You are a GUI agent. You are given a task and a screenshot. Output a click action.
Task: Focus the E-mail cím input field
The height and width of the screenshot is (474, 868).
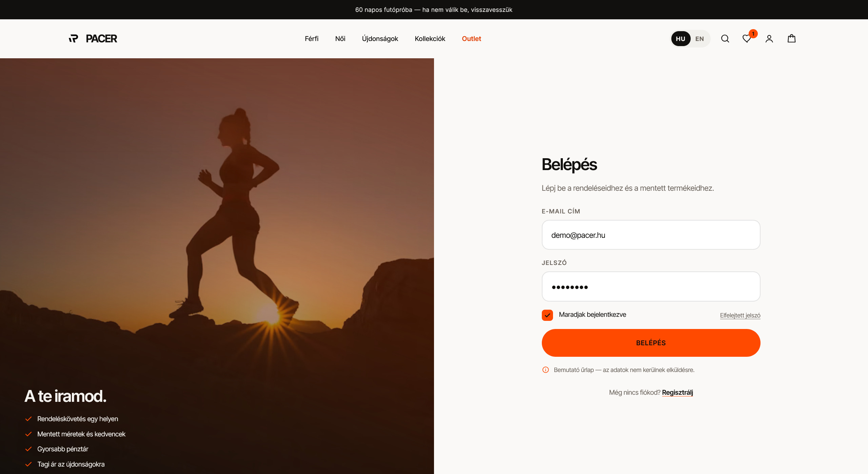click(651, 235)
